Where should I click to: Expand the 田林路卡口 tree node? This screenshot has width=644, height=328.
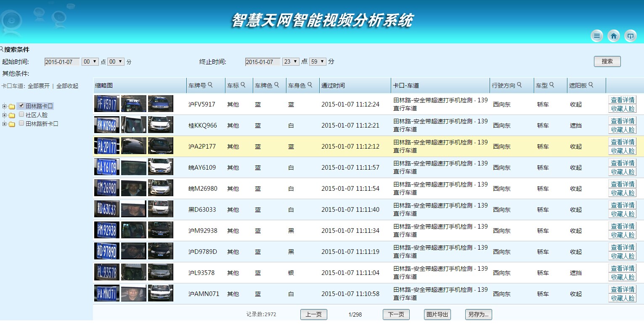tap(4, 106)
